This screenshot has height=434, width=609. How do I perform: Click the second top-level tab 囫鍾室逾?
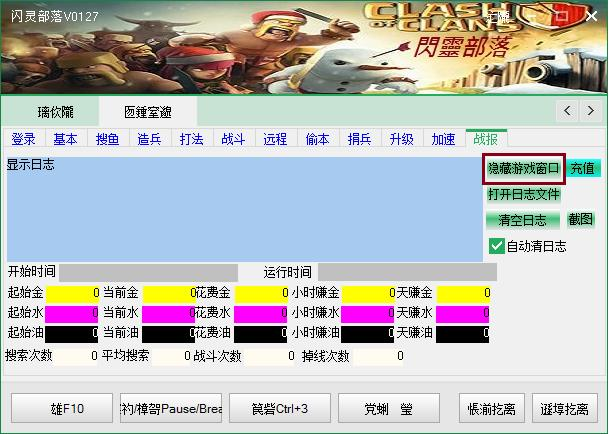pos(148,112)
